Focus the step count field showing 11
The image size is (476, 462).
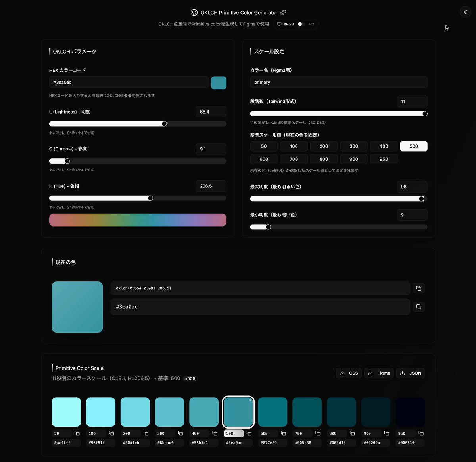(412, 101)
